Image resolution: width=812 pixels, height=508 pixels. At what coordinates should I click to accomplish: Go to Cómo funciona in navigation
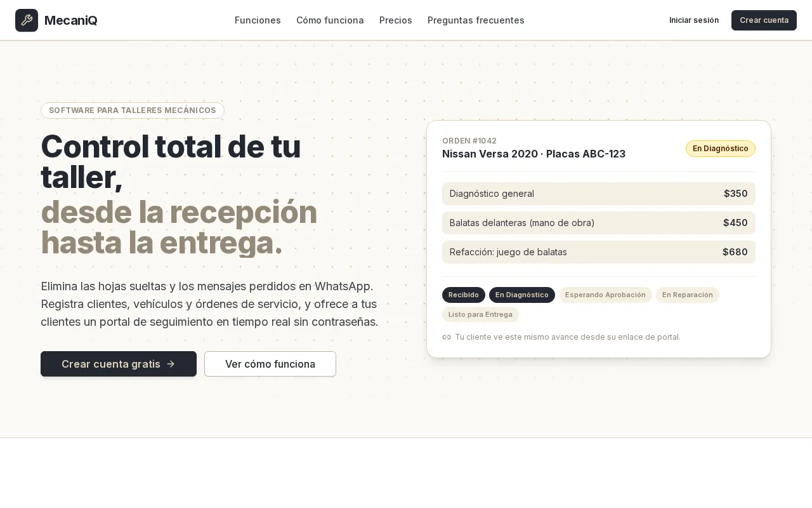[x=330, y=20]
